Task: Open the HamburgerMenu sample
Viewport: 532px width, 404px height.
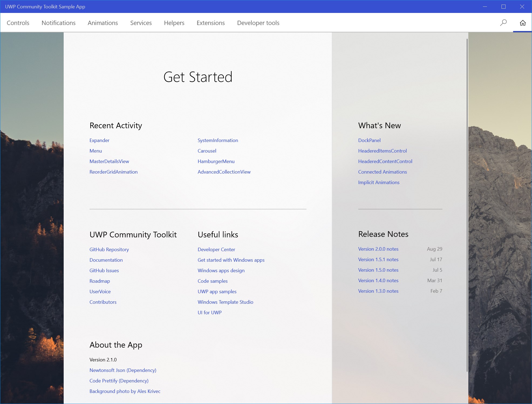Action: [216, 161]
